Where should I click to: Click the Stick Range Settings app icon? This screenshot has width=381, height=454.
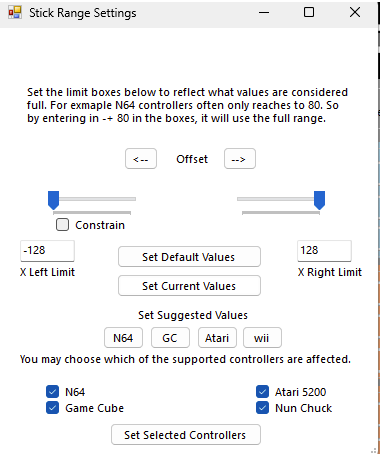click(x=15, y=13)
